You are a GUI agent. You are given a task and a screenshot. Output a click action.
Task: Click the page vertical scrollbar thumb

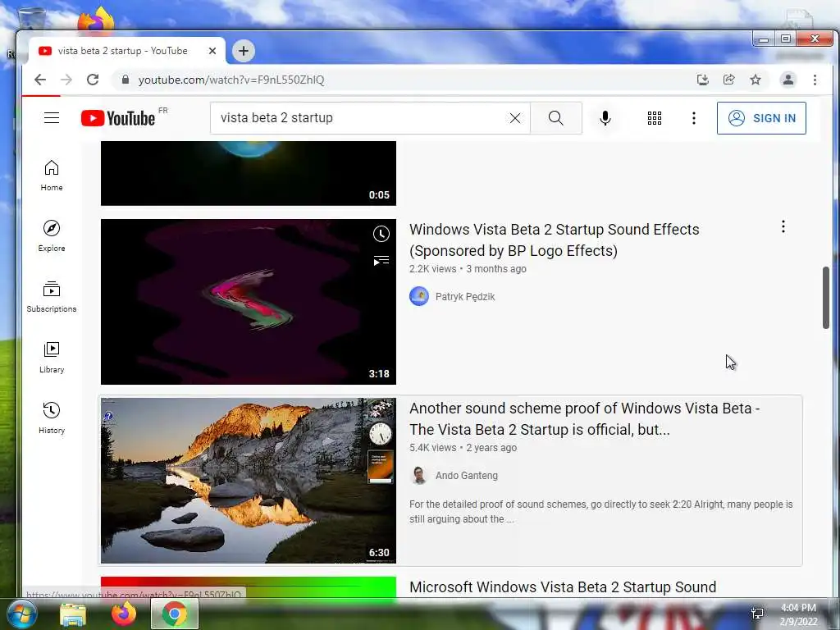[x=826, y=297]
